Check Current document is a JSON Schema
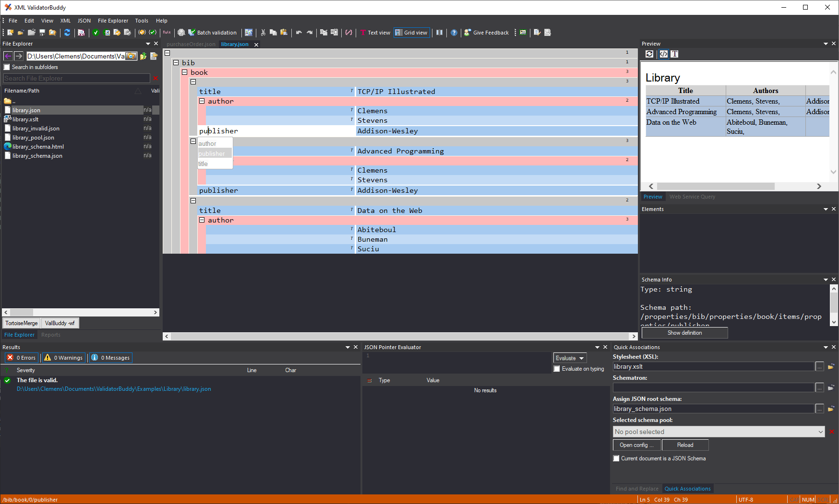This screenshot has width=839, height=504. point(616,458)
